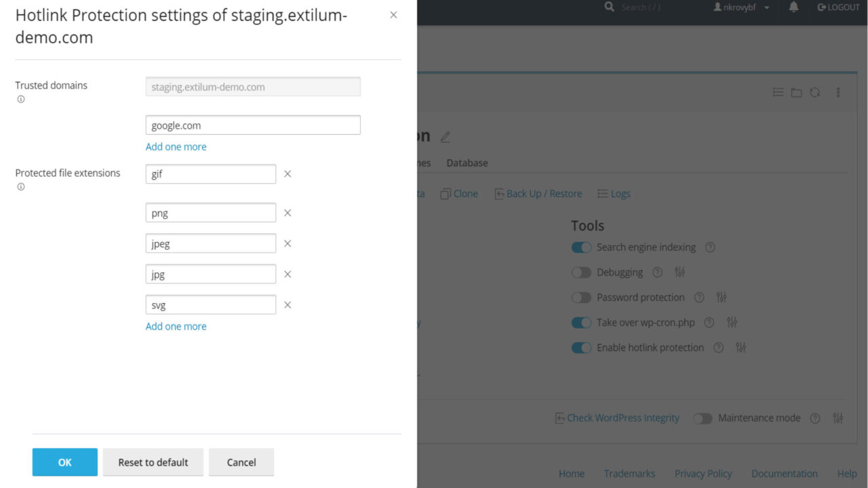Open Password protection settings sliders icon

click(x=722, y=297)
